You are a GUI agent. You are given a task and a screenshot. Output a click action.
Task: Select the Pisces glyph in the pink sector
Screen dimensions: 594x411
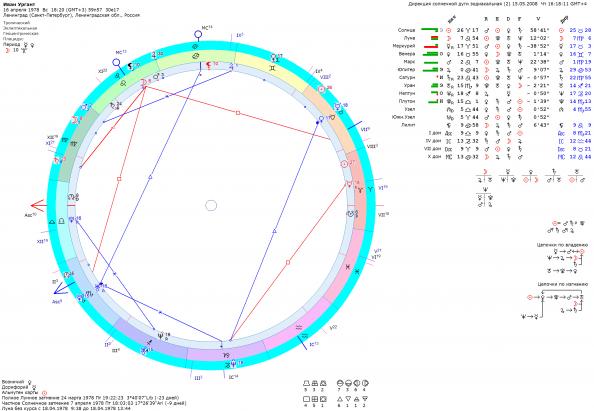(347, 267)
